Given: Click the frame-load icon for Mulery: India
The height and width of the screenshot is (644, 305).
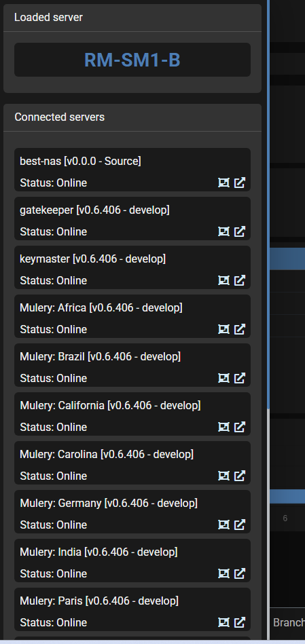Looking at the screenshot, I should click(223, 574).
